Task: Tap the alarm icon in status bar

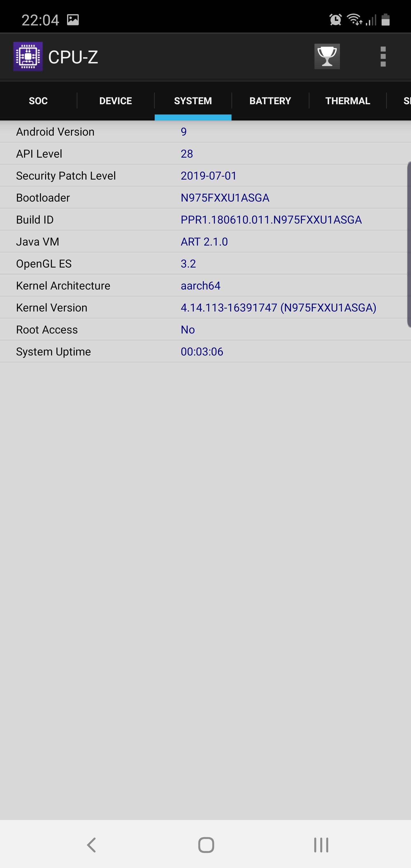Action: coord(335,19)
